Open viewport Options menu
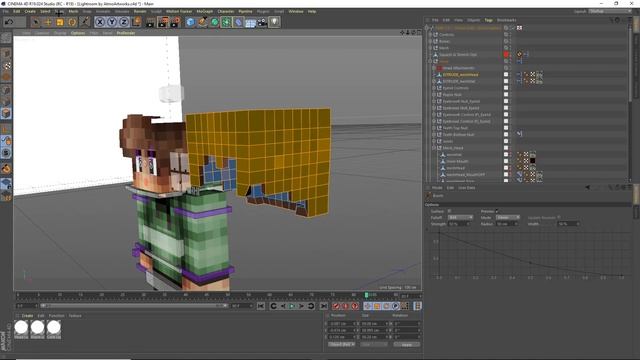 point(78,33)
